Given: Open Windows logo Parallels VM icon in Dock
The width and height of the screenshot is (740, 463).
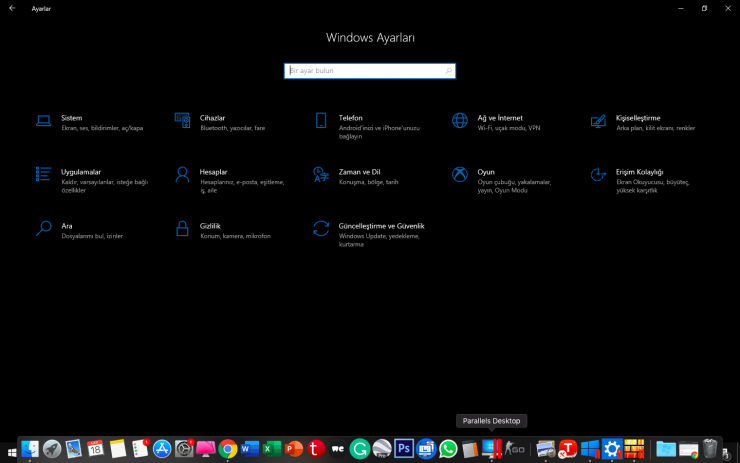Looking at the screenshot, I should pyautogui.click(x=590, y=449).
